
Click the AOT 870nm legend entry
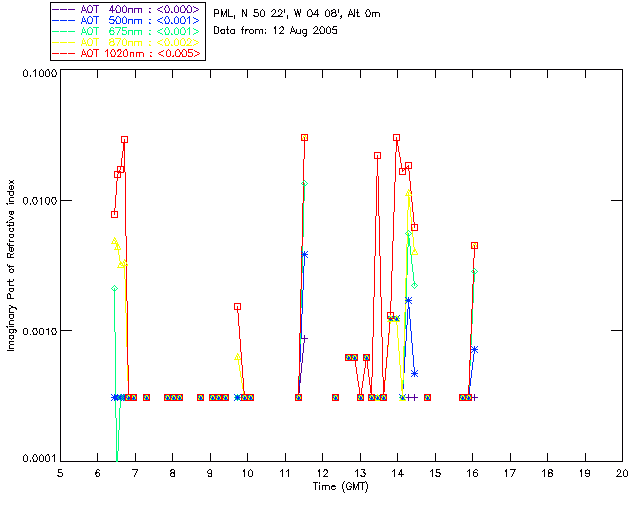(127, 42)
